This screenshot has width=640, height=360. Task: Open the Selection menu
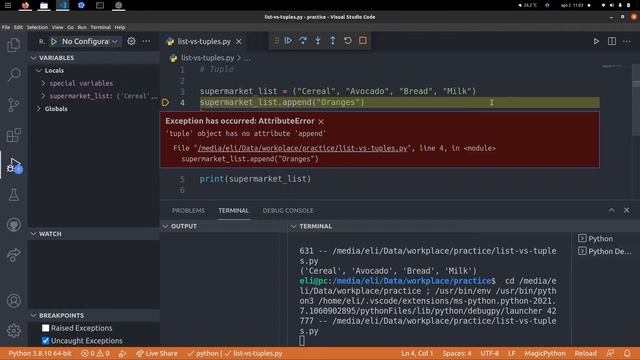(x=37, y=27)
